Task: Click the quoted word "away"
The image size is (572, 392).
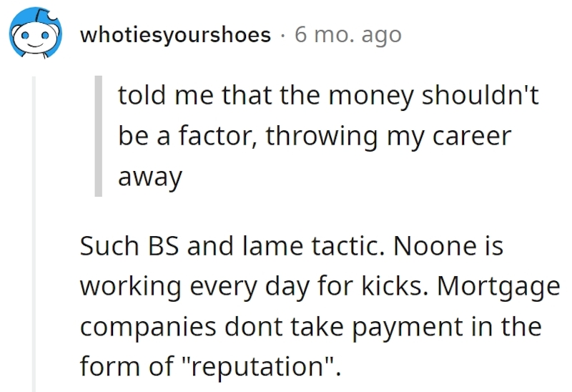Action: [x=150, y=177]
